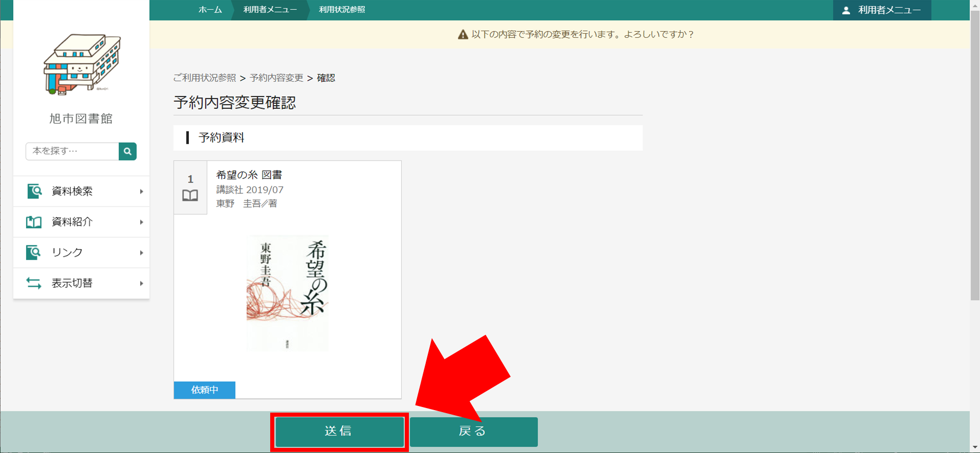Open the 表示切替 menu item
This screenshot has width=980, height=453.
pyautogui.click(x=81, y=283)
